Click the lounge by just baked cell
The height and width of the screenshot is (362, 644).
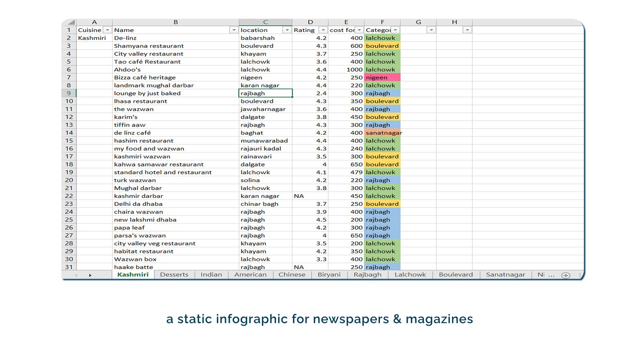point(175,93)
